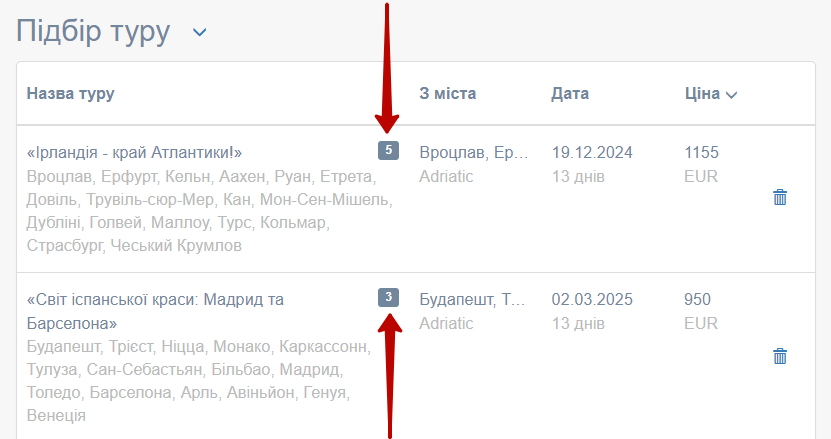
Task: Click the price 950 EUR
Action: [x=698, y=299]
